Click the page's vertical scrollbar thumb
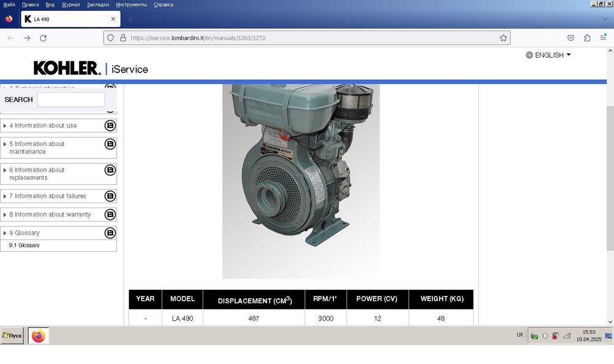Image resolution: width=614 pixels, height=364 pixels. (x=610, y=178)
